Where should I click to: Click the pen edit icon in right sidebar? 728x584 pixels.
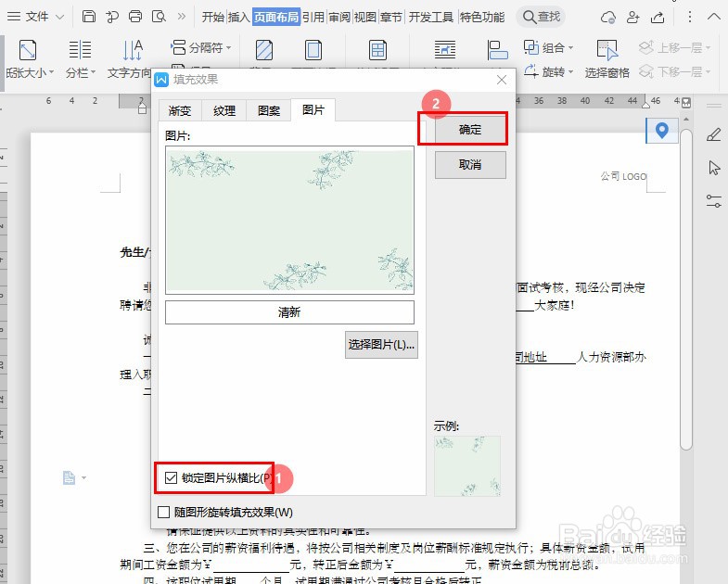713,134
